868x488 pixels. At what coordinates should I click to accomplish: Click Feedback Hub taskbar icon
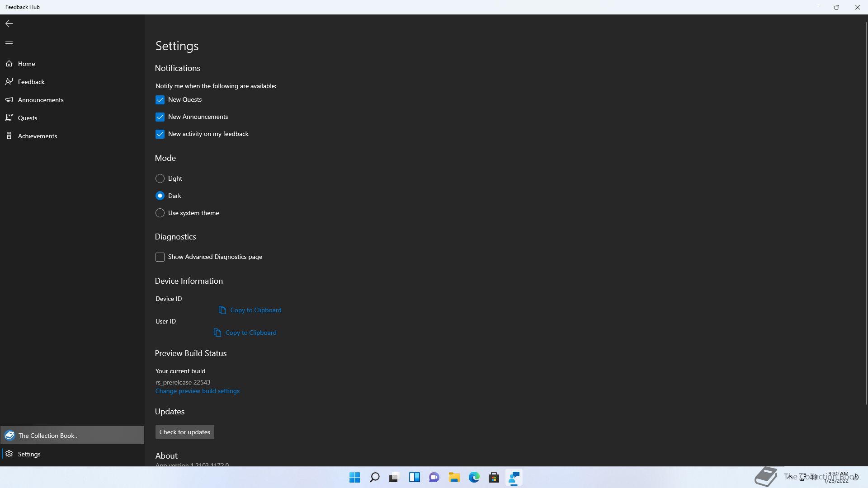tap(514, 477)
